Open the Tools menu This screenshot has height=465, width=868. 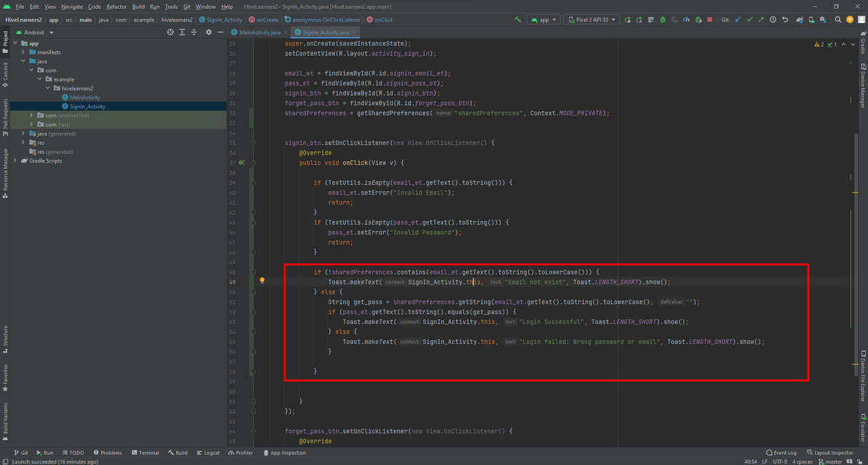pos(171,7)
